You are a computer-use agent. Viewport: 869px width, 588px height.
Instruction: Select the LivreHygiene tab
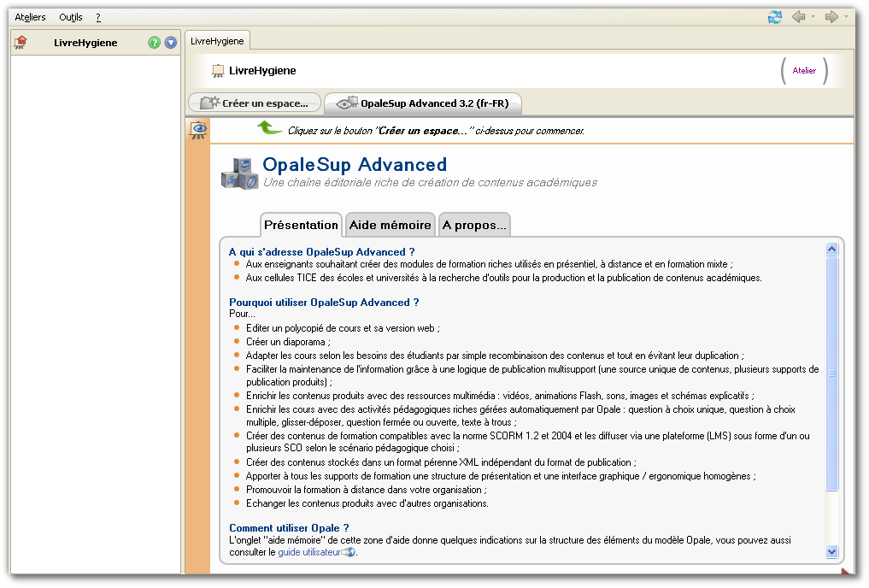(217, 41)
